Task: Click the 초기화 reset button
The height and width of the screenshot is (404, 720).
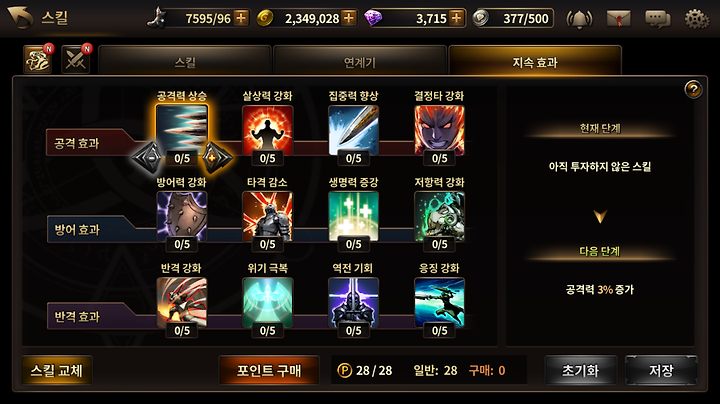Action: 580,370
